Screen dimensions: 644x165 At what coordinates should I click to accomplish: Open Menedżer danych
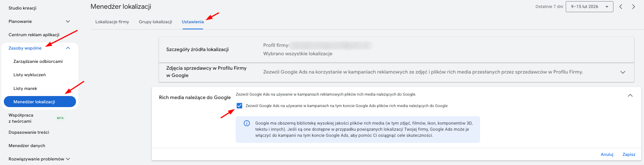(27, 146)
